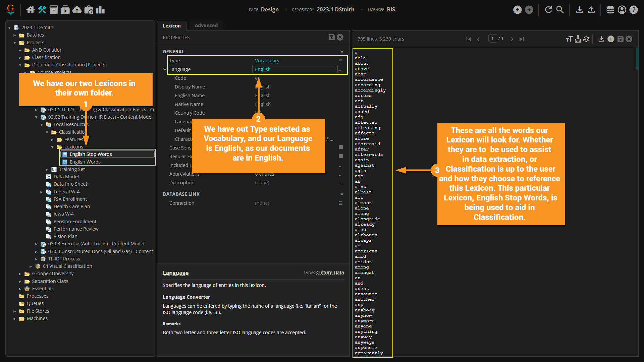
Task: Select the Lexicon tab
Action: [x=172, y=25]
